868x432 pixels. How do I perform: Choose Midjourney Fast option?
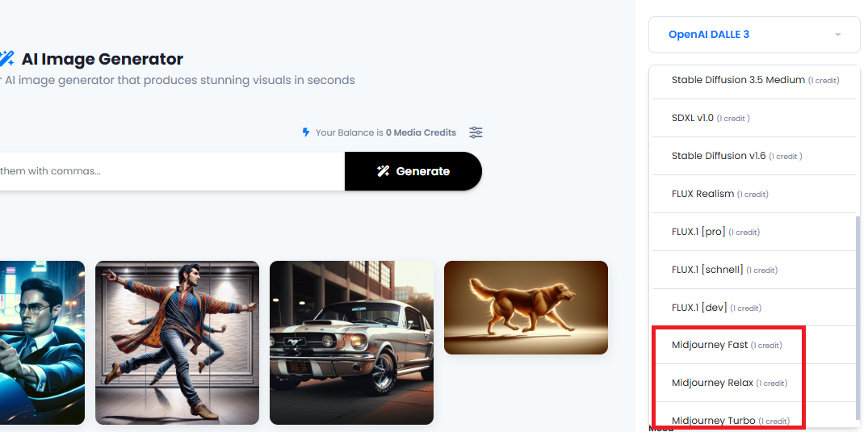(x=754, y=345)
